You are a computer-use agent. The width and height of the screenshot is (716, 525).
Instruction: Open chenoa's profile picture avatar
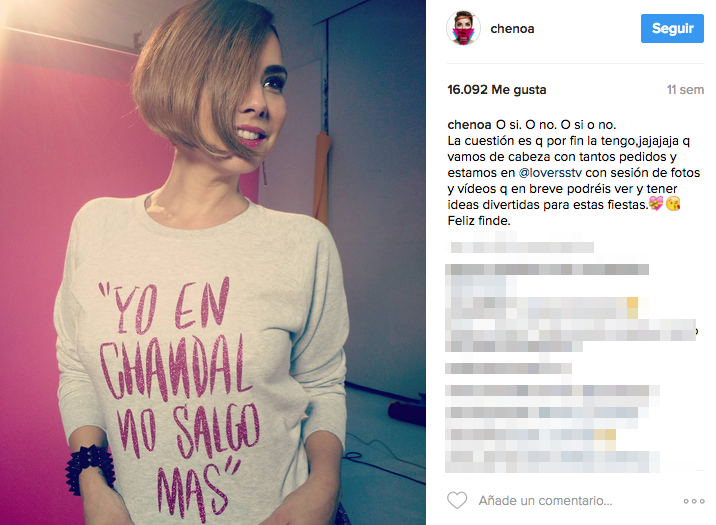coord(463,28)
